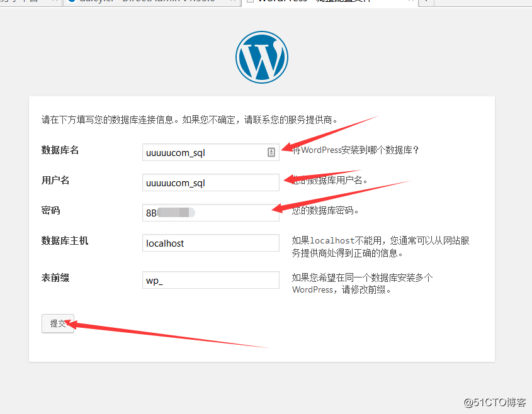The height and width of the screenshot is (414, 532).
Task: Focus the database name input field
Action: coord(211,152)
